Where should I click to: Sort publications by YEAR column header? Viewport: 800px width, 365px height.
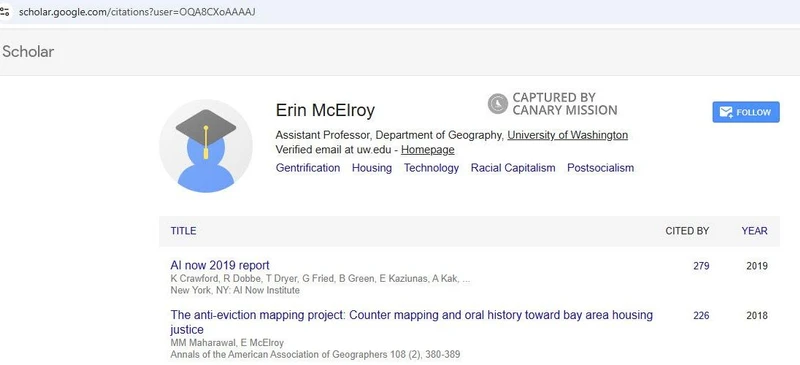pyautogui.click(x=754, y=231)
